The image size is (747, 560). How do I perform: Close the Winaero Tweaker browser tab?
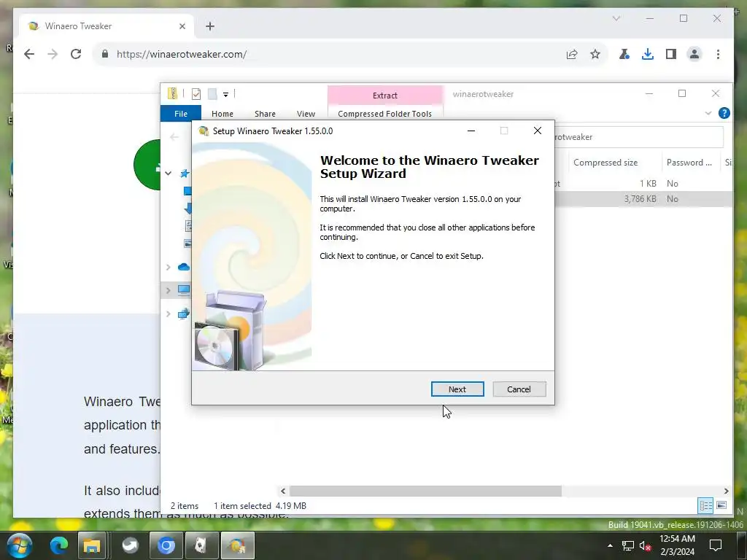point(182,26)
